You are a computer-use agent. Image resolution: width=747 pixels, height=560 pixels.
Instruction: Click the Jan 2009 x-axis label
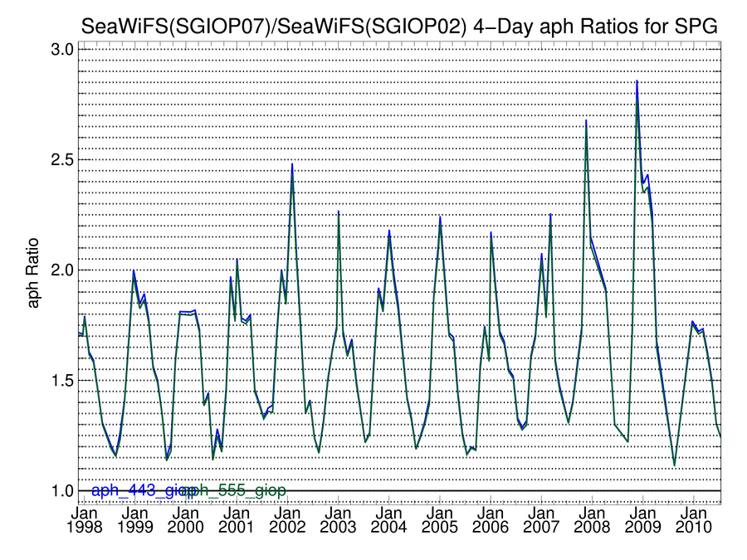point(642,520)
